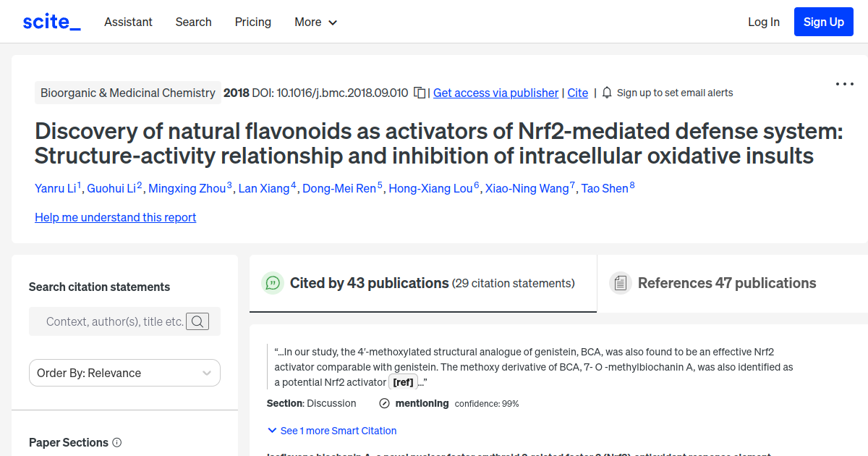The image size is (868, 456).
Task: Open the Pricing menu item
Action: pos(252,22)
